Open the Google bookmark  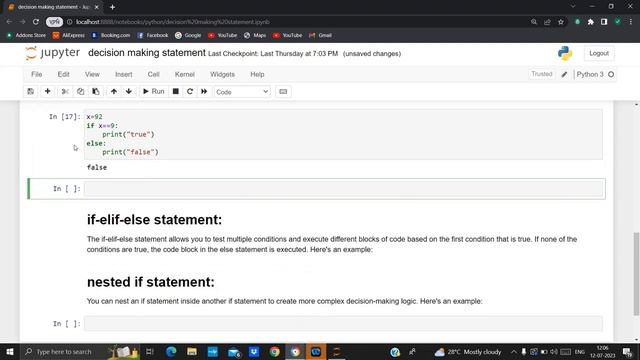(188, 36)
